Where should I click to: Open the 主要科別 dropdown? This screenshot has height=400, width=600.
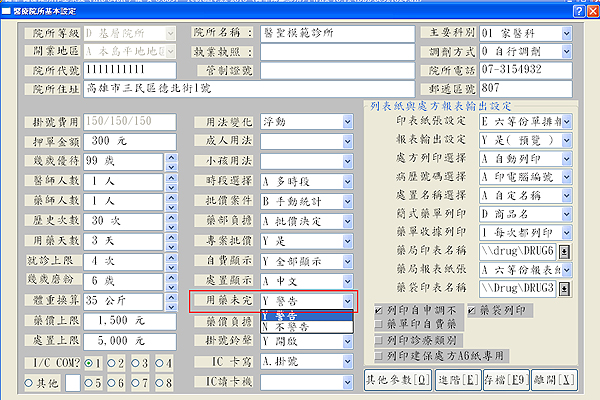(x=566, y=33)
